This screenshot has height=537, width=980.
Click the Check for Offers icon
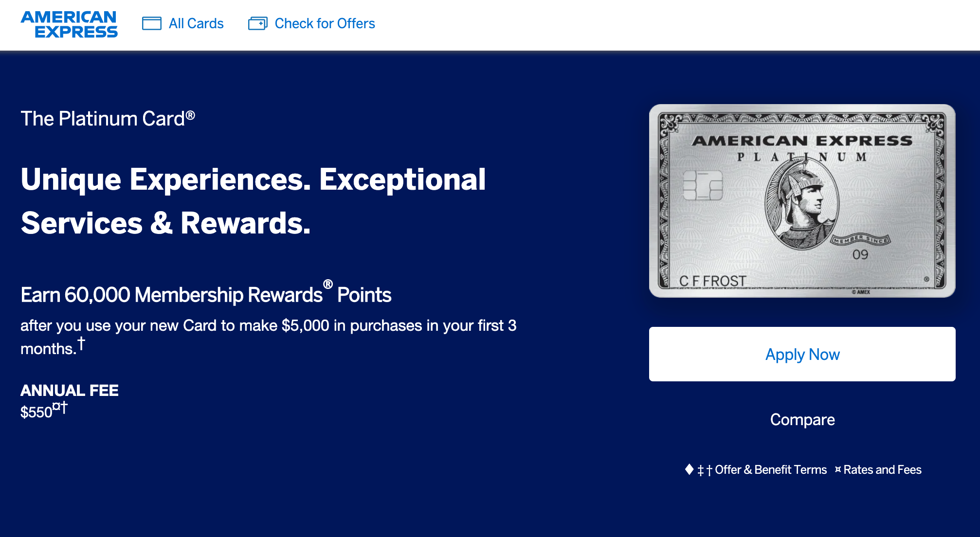(x=258, y=23)
